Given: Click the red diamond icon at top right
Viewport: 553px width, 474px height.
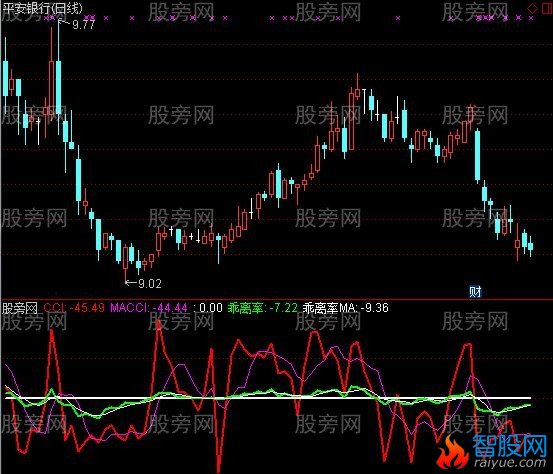Looking at the screenshot, I should pos(532,8).
